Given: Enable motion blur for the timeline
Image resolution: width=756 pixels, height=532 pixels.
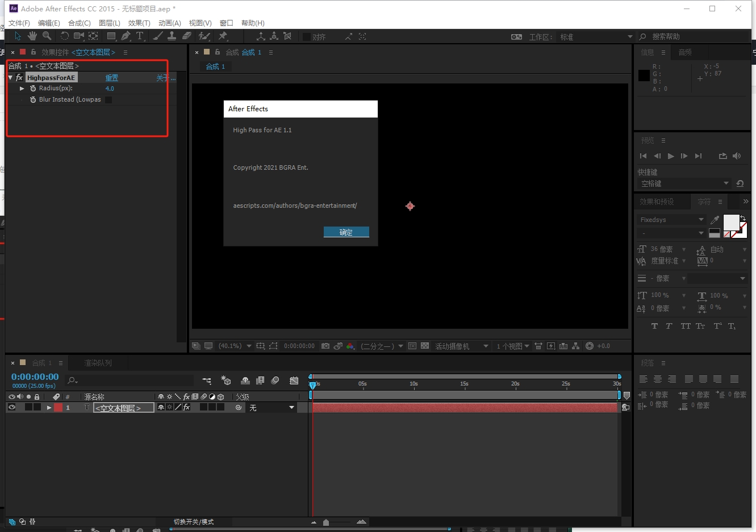Looking at the screenshot, I should pos(275,380).
